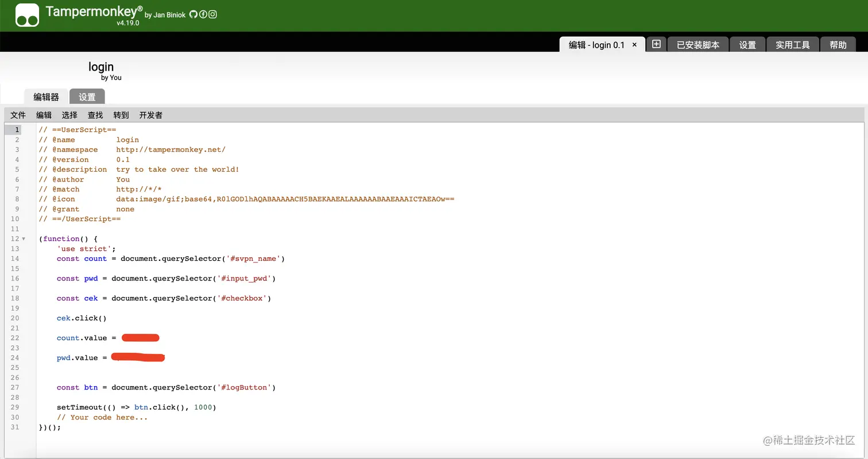
Task: Open the Facebook icon link
Action: tap(203, 14)
